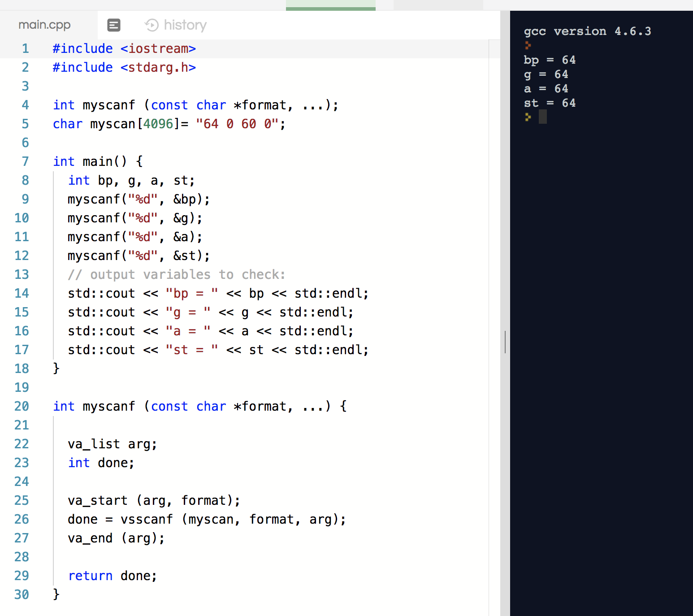Click the history rewind-clock icon
Viewport: 693px width, 616px height.
[151, 25]
